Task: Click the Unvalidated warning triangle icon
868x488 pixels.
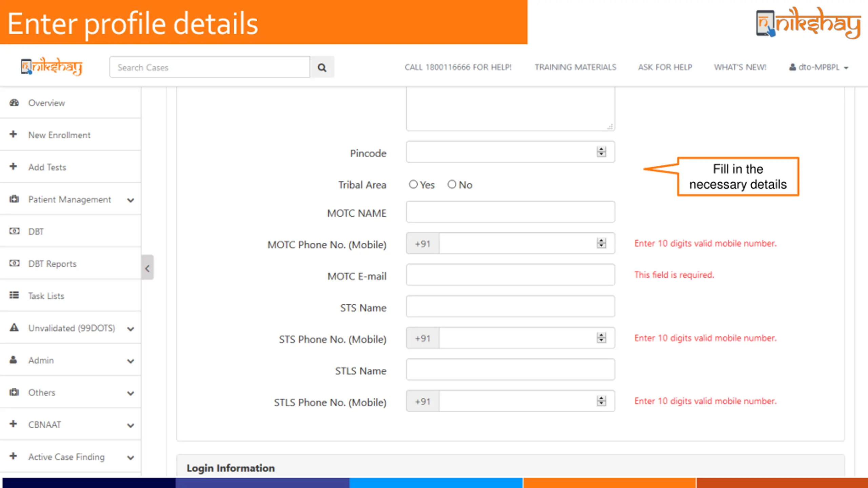Action: tap(14, 327)
